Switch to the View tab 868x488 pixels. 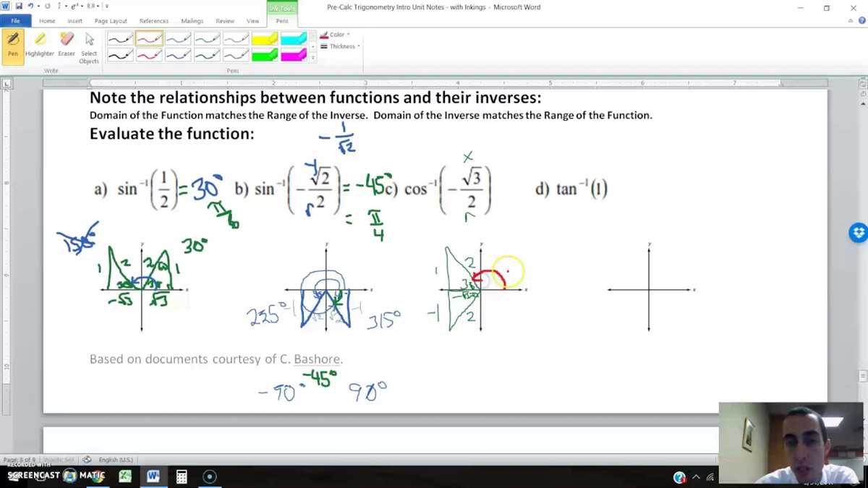tap(252, 21)
